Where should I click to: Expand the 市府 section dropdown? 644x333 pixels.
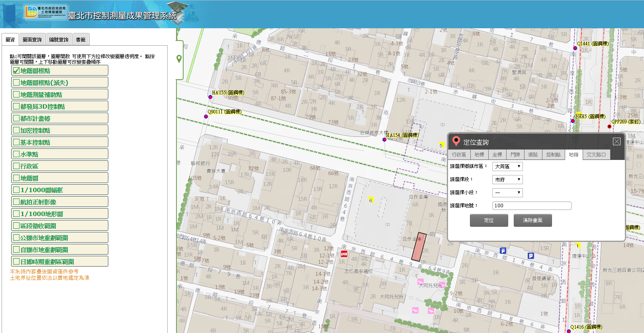click(x=507, y=180)
